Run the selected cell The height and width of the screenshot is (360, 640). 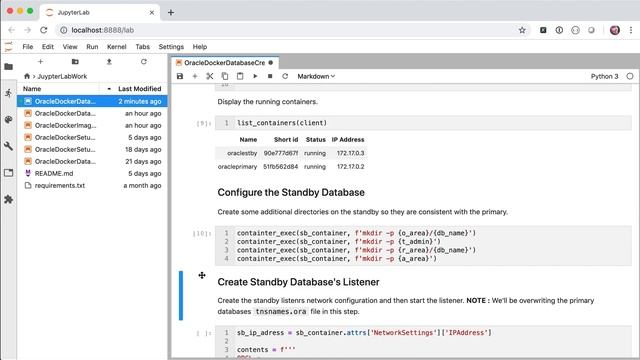point(255,76)
